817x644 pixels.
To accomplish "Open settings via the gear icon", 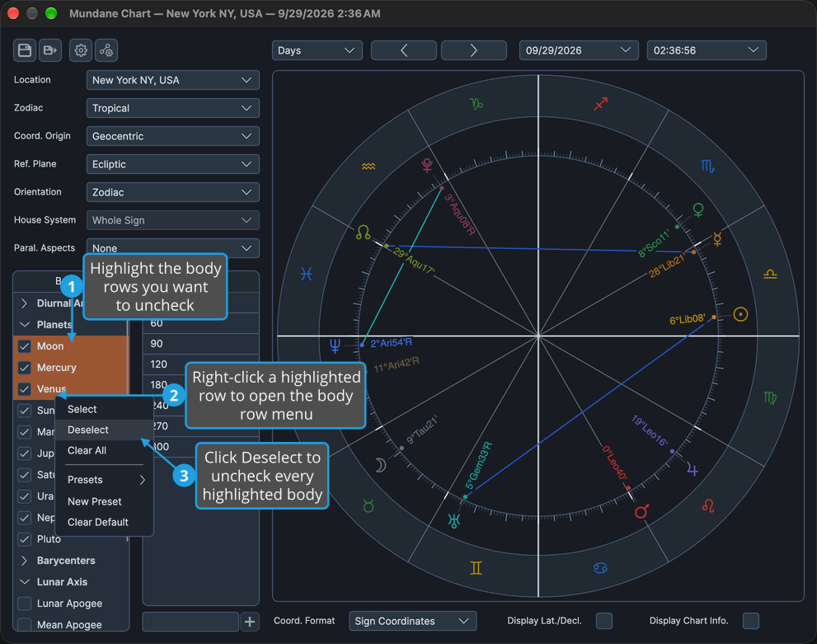I will [81, 50].
